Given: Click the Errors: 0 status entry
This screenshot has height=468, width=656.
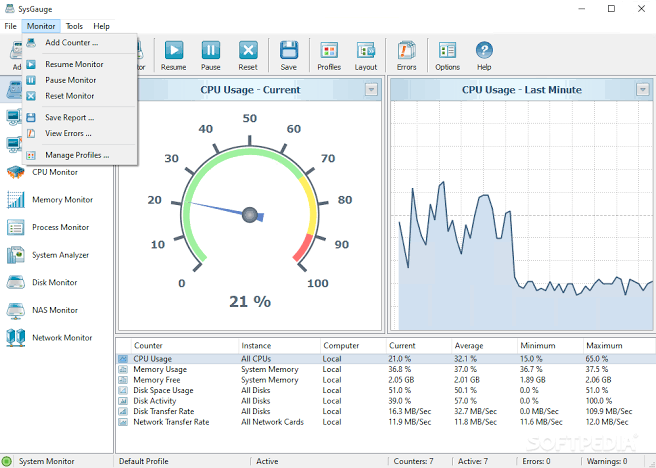Looking at the screenshot, I should coord(536,461).
